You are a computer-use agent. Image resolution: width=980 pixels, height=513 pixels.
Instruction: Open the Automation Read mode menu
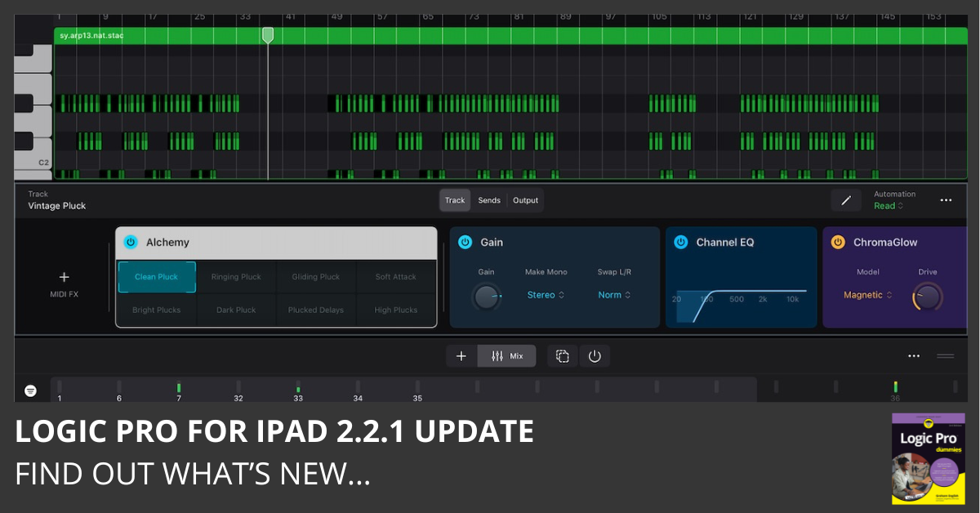point(889,206)
